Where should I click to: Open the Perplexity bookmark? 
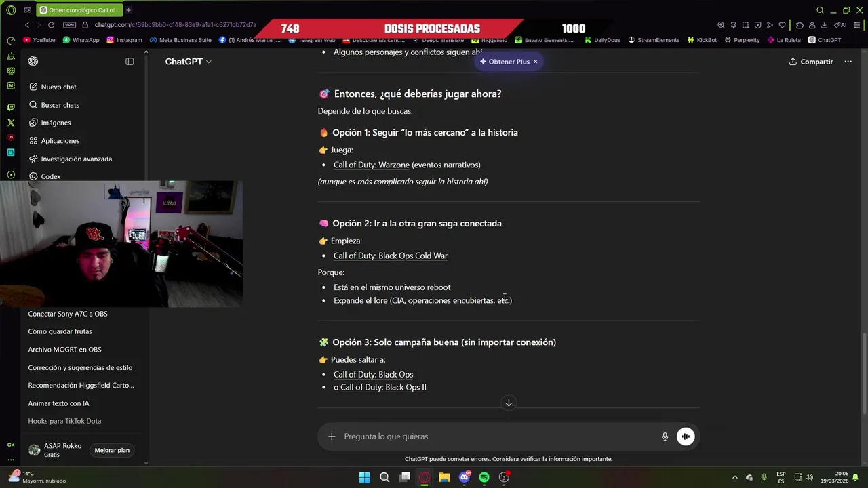[x=742, y=40]
